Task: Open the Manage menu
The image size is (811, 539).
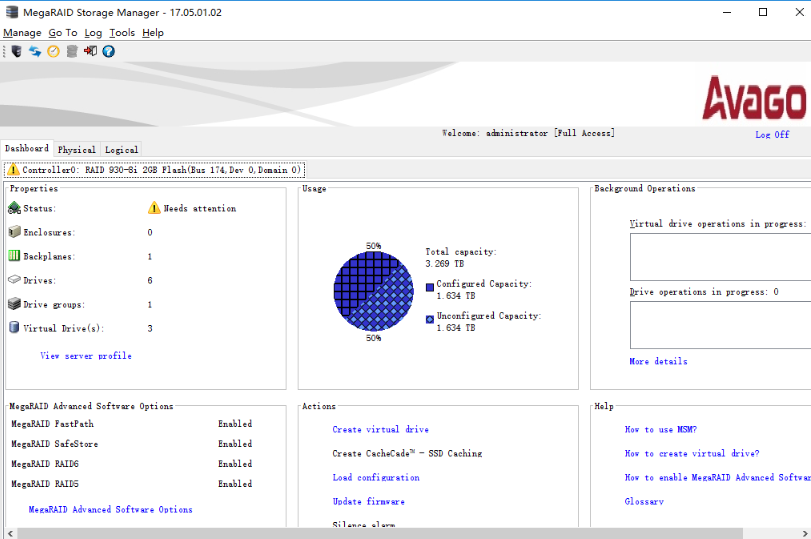Action: 22,33
